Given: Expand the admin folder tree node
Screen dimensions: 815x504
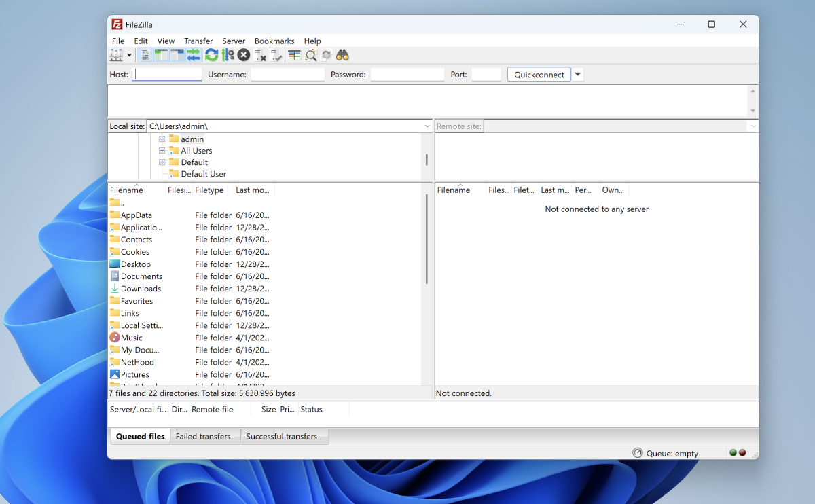Looking at the screenshot, I should click(x=162, y=139).
